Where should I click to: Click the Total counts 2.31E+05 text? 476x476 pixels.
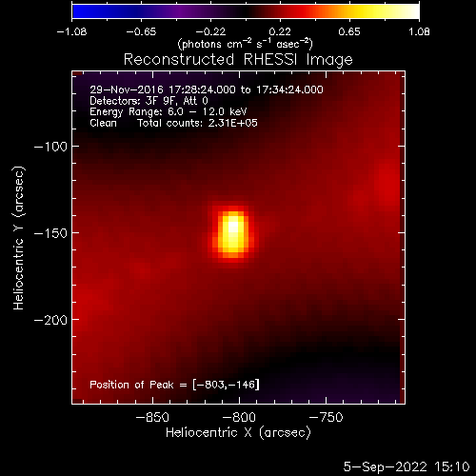pos(197,123)
